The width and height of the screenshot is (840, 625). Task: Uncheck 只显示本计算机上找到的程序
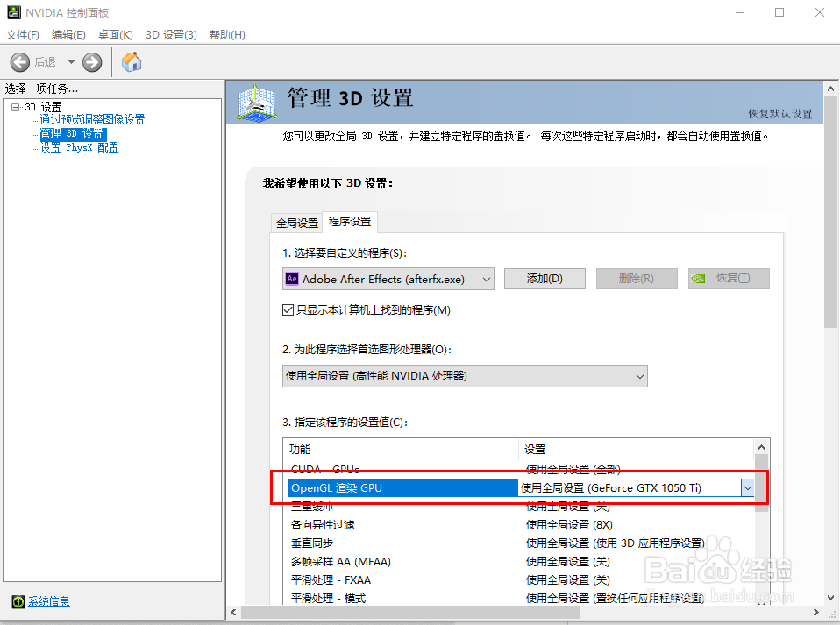tap(288, 308)
